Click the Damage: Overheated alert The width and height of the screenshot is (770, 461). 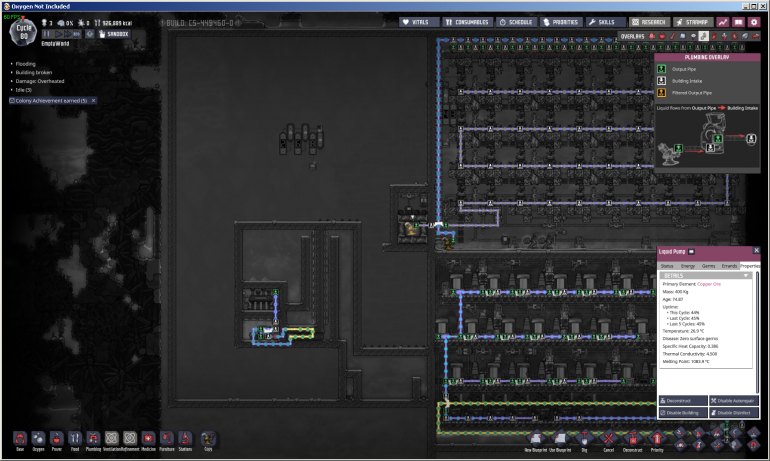point(40,81)
